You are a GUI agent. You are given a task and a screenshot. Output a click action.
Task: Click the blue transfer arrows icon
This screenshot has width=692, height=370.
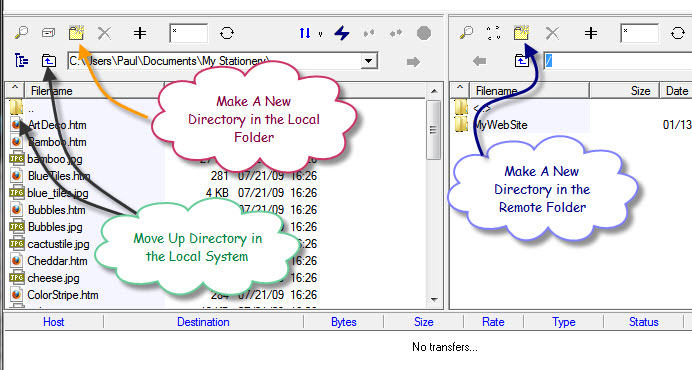[305, 33]
